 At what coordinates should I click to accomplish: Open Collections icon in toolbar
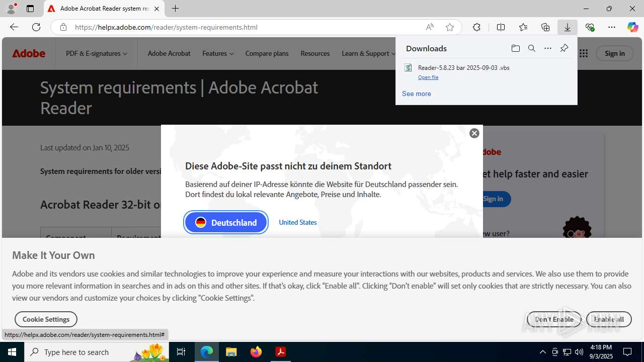(545, 27)
